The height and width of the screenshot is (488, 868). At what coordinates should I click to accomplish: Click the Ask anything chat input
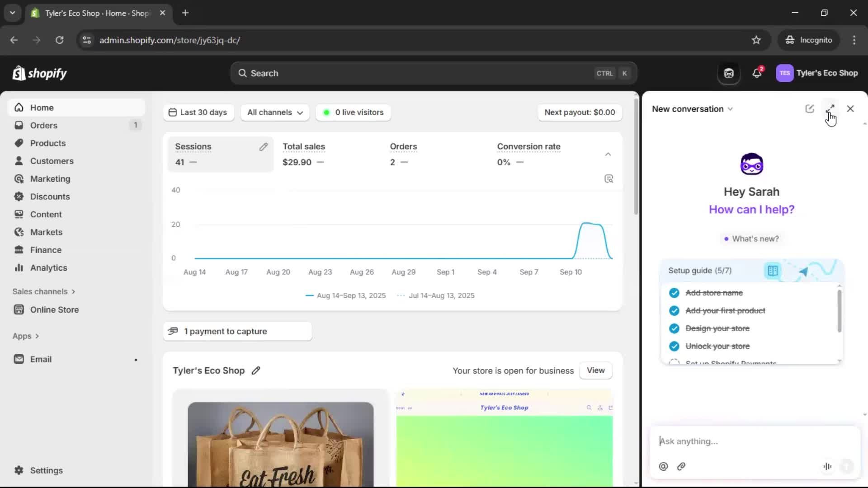[x=755, y=441]
